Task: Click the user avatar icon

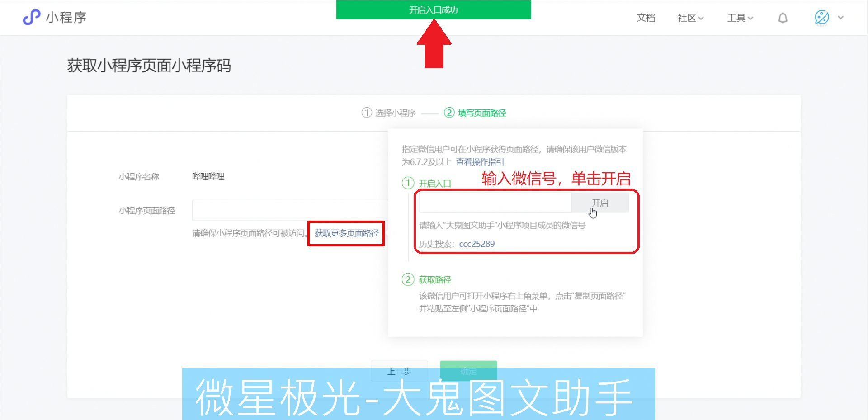Action: 821,18
